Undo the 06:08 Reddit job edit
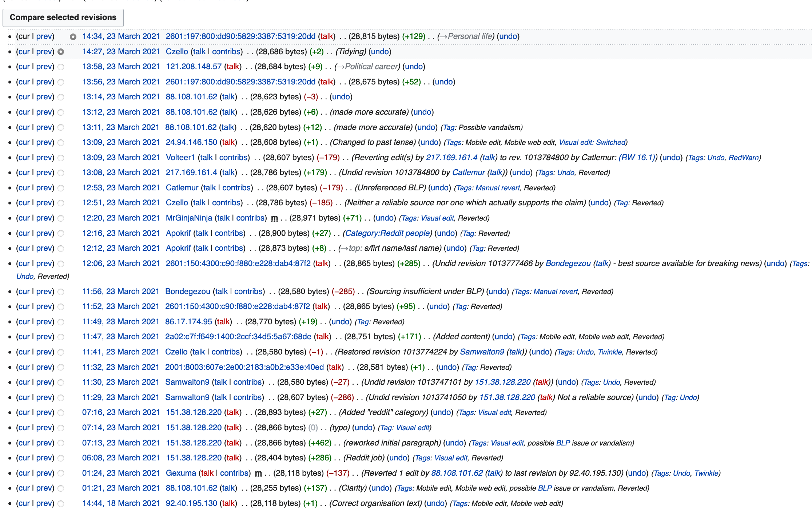 pos(398,458)
